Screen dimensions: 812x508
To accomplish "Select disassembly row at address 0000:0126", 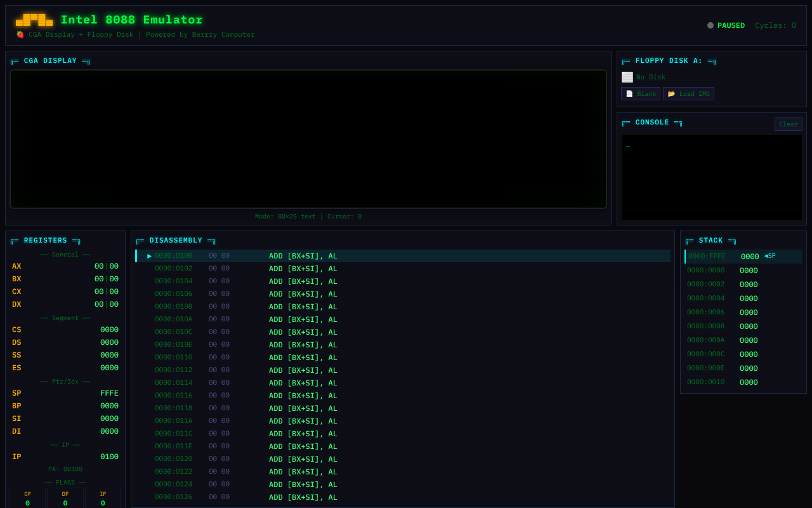I will point(403,497).
